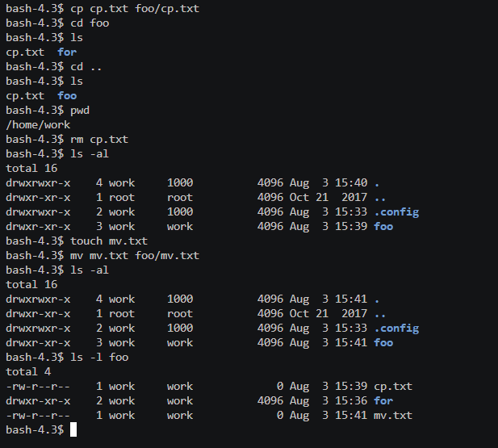Click the blinking cursor block at the last prompt
Image resolution: width=498 pixels, height=448 pixels.
coord(73,429)
